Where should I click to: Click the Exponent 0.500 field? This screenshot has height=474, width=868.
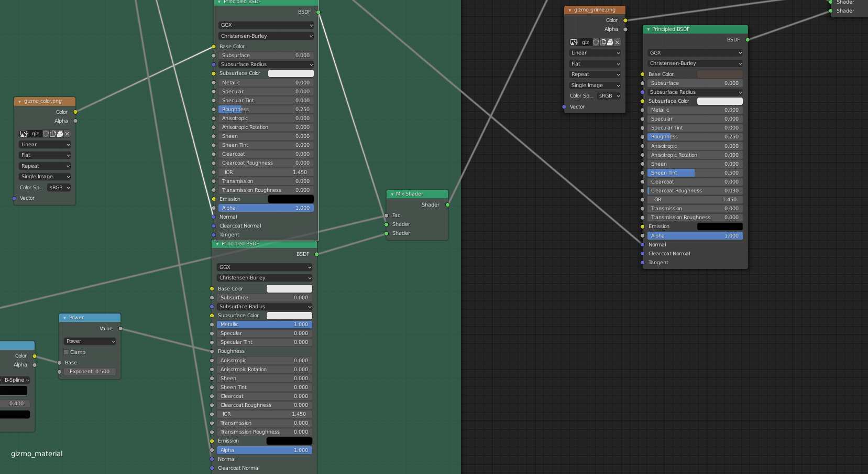pyautogui.click(x=90, y=372)
